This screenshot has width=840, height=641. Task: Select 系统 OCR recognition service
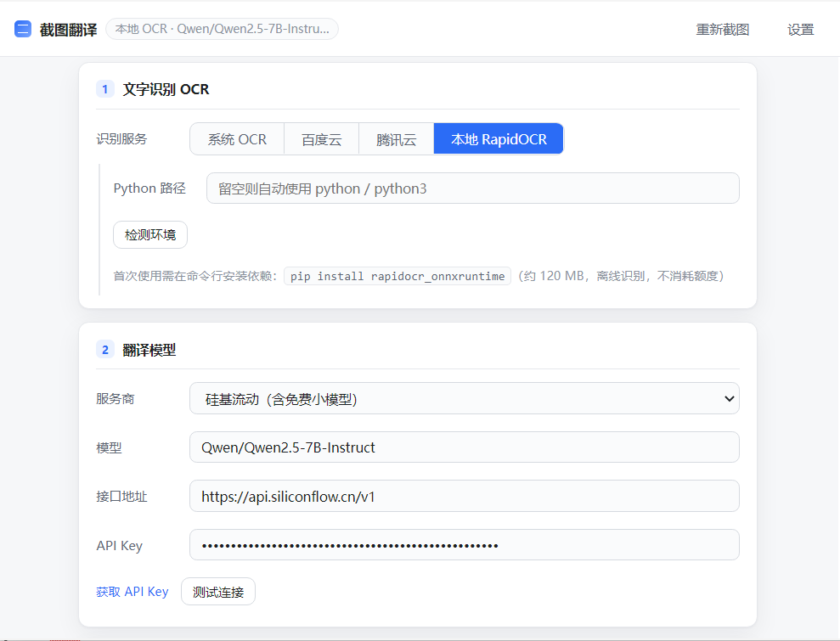pos(237,139)
